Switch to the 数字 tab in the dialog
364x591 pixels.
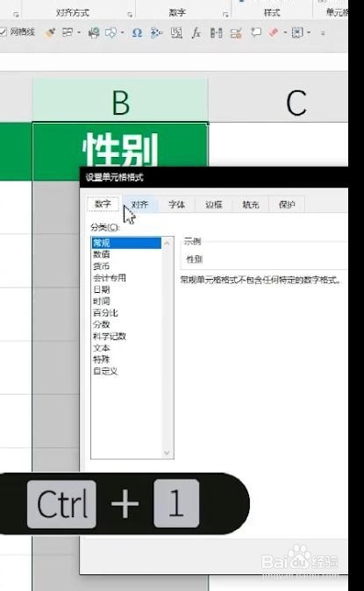(x=103, y=204)
